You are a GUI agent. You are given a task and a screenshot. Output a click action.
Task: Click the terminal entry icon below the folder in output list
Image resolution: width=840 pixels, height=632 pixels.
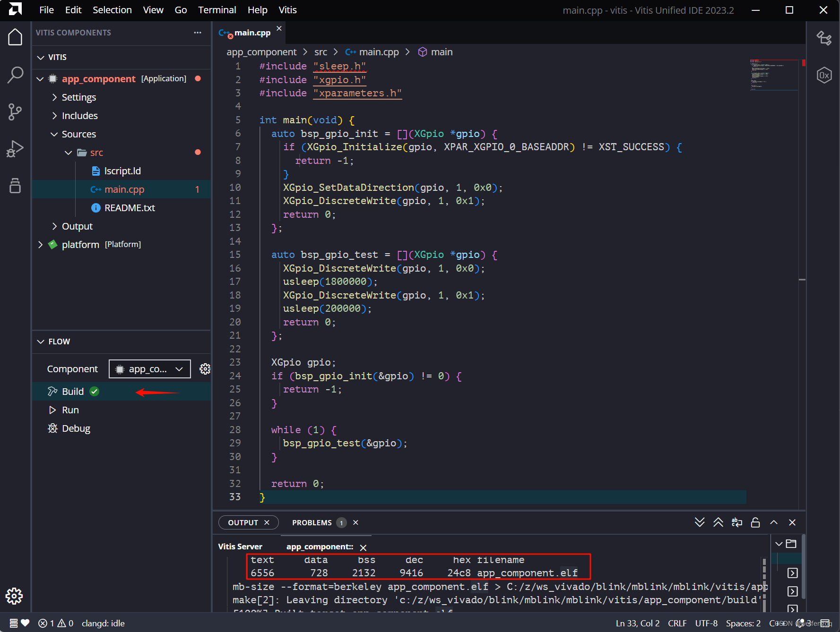click(x=793, y=573)
